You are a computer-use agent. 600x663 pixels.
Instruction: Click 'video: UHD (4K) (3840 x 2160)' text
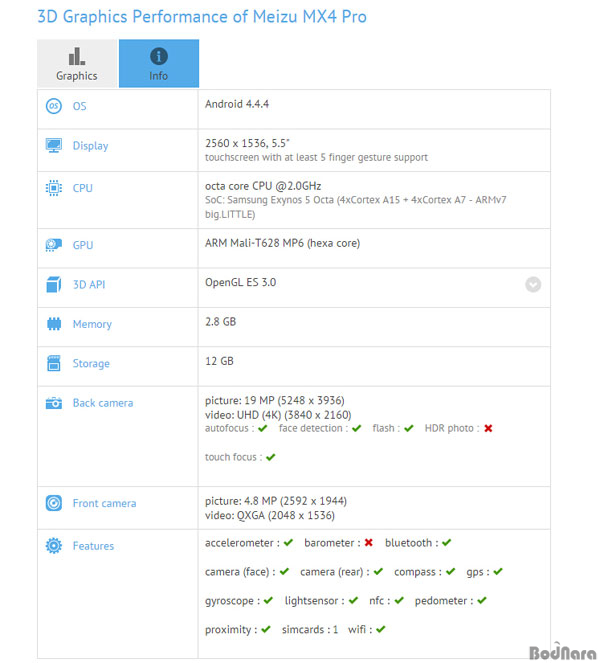pyautogui.click(x=278, y=415)
